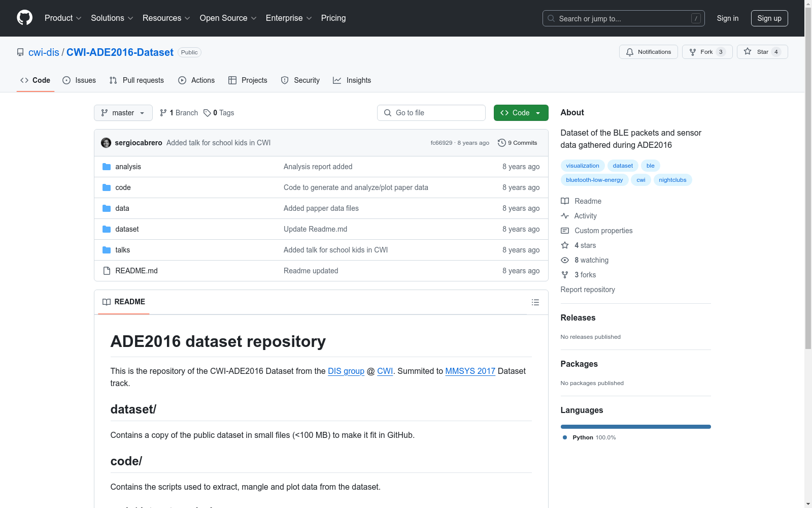
Task: Open the Activity link
Action: (x=579, y=216)
